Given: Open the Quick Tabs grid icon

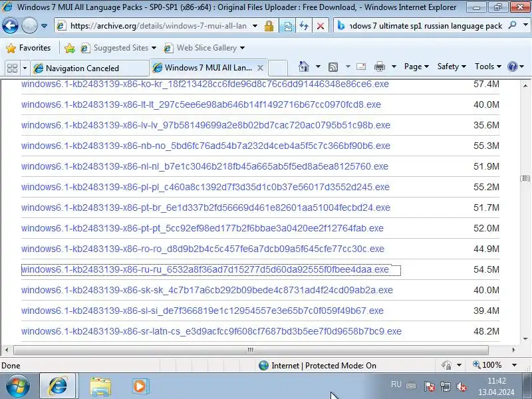Looking at the screenshot, I should pyautogui.click(x=12, y=68).
